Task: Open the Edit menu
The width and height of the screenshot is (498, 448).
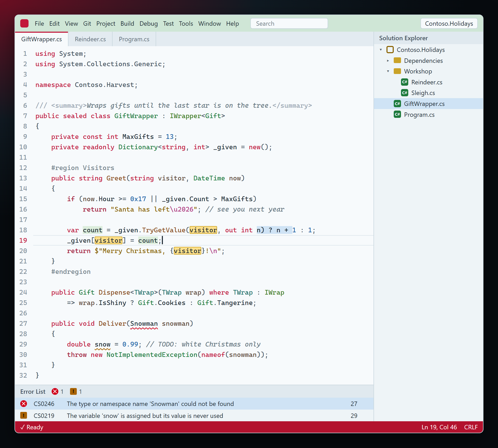Action: (x=54, y=24)
